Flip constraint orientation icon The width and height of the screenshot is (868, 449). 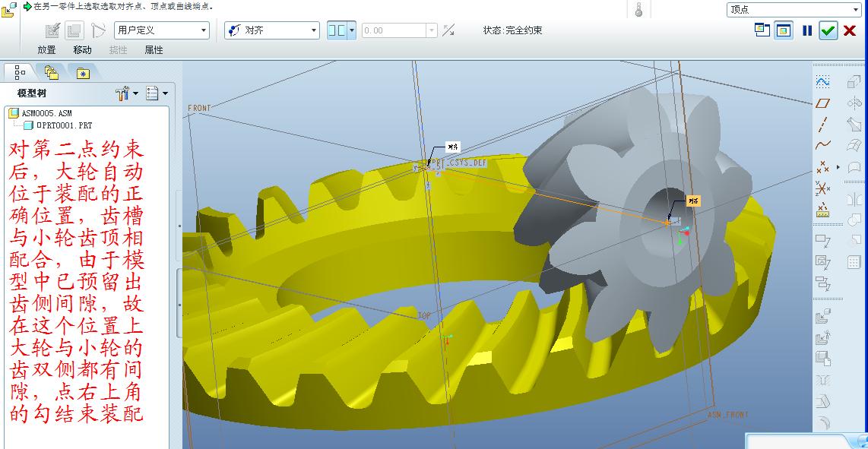click(448, 30)
